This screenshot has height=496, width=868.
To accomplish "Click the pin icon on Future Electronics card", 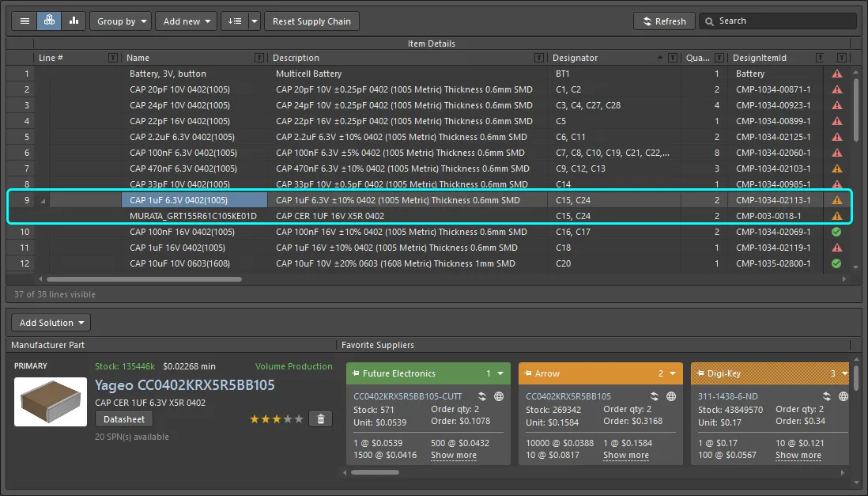I will click(356, 373).
